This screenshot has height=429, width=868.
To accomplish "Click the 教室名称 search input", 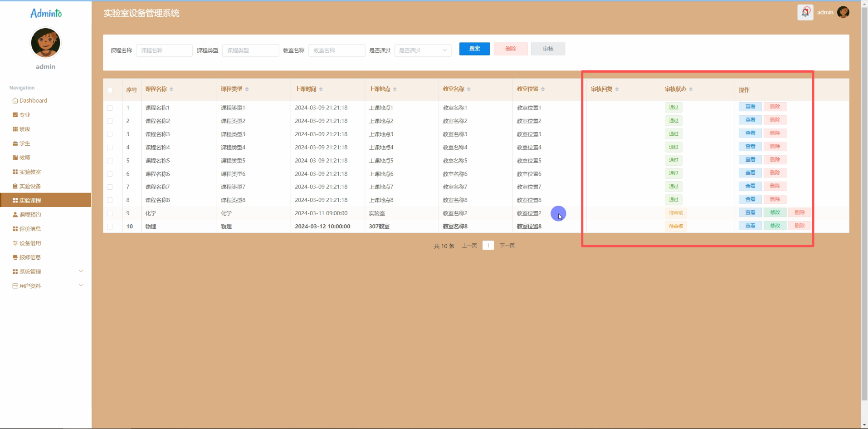I will (336, 50).
